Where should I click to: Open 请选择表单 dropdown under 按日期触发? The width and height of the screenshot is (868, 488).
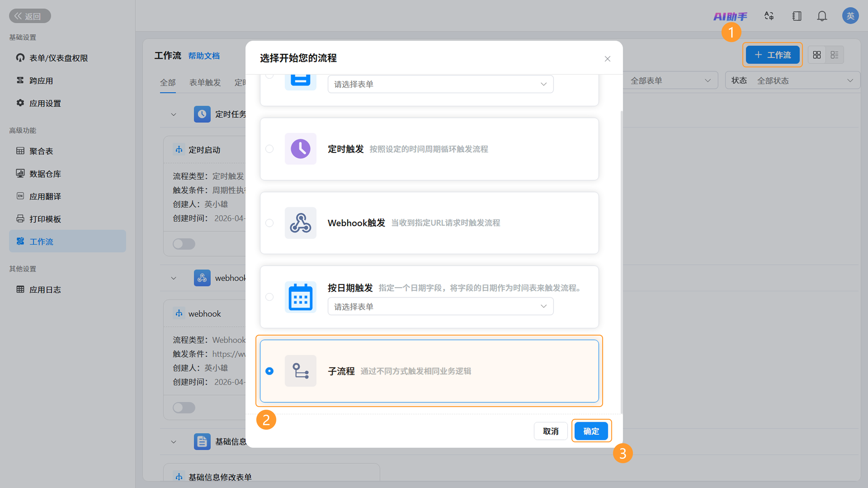click(x=440, y=306)
